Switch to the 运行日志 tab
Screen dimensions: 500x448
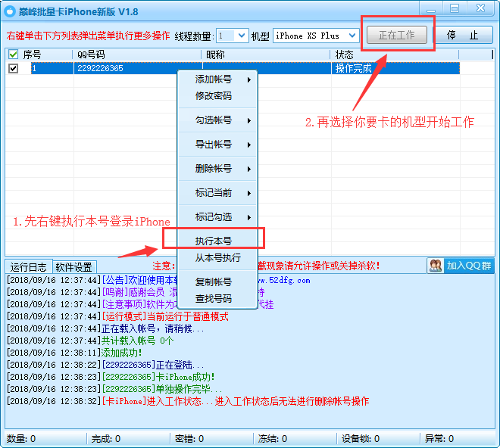(x=29, y=267)
